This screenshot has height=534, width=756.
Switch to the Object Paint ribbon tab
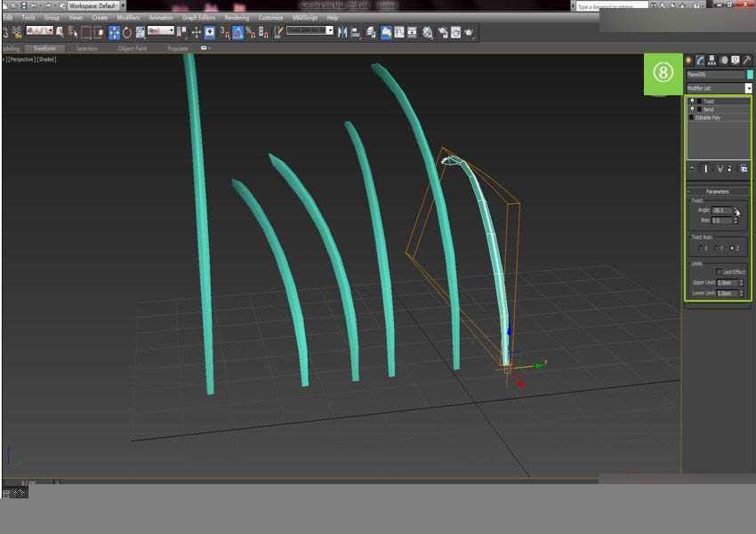click(133, 49)
